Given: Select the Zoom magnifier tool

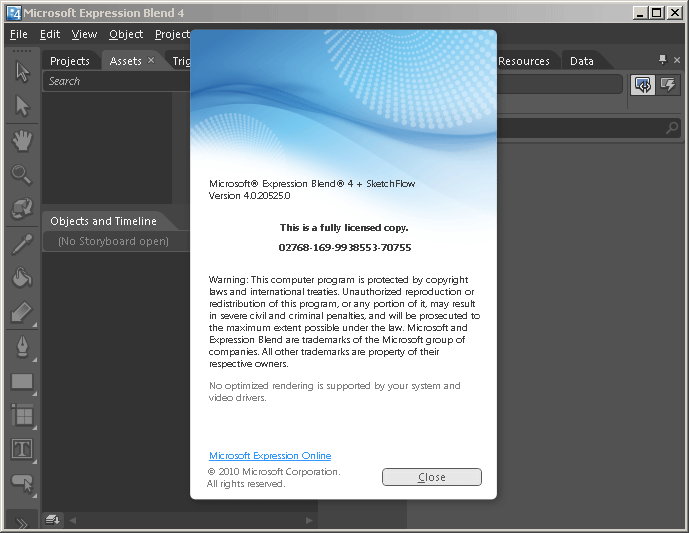Looking at the screenshot, I should [x=22, y=174].
